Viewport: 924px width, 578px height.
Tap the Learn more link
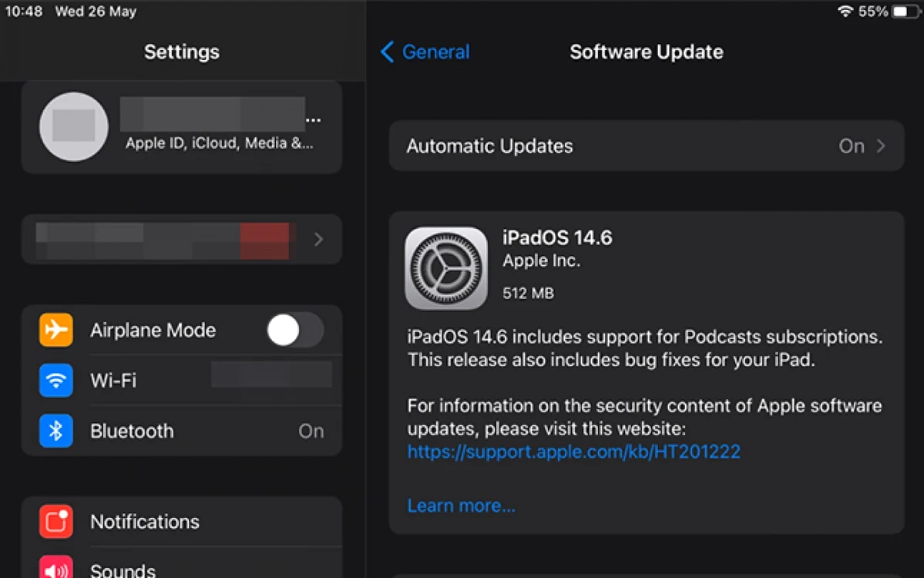[461, 506]
